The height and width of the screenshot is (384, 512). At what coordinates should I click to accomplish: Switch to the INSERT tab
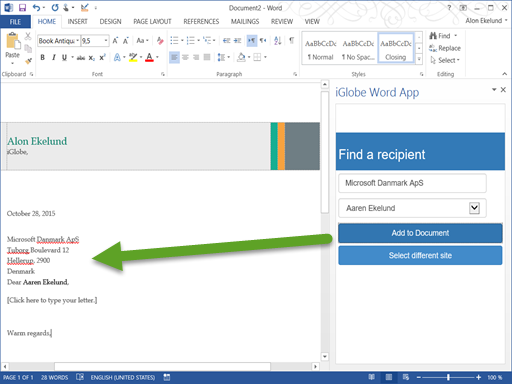pyautogui.click(x=77, y=22)
